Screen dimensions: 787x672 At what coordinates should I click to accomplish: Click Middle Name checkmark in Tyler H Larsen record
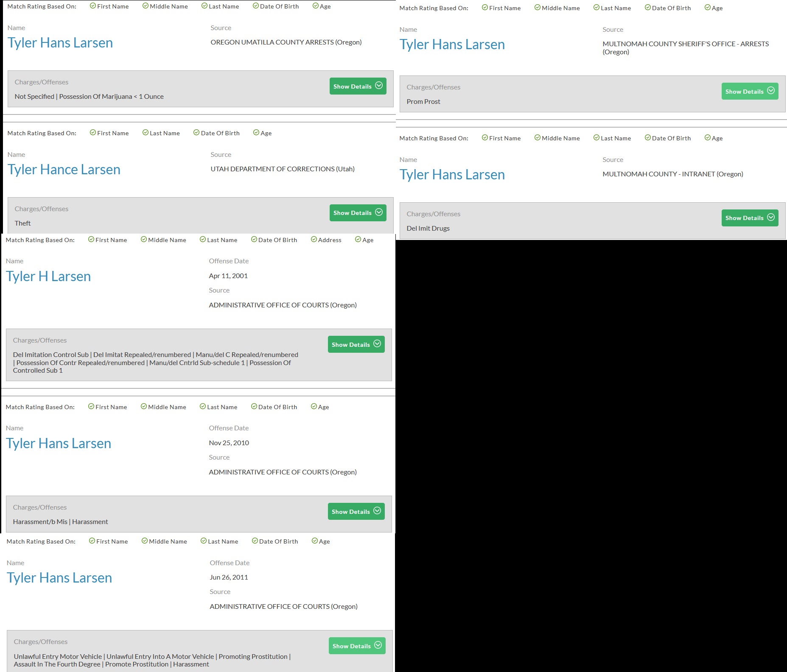click(x=143, y=240)
